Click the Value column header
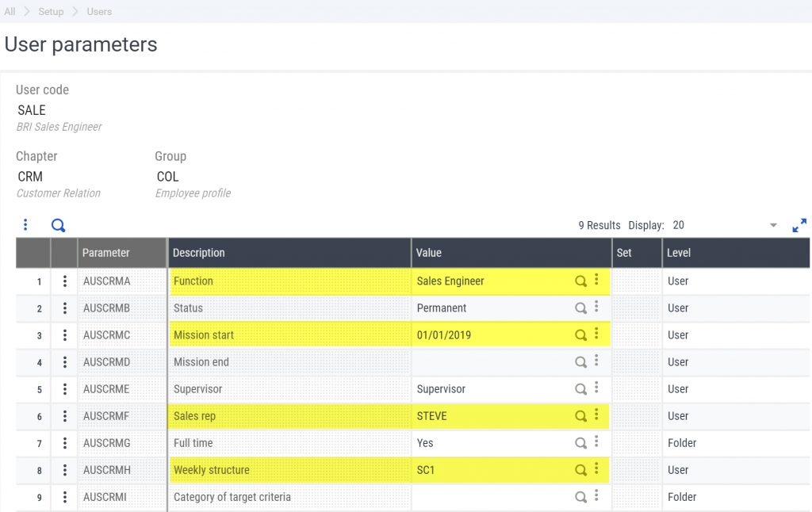This screenshot has height=512, width=812. 429,253
